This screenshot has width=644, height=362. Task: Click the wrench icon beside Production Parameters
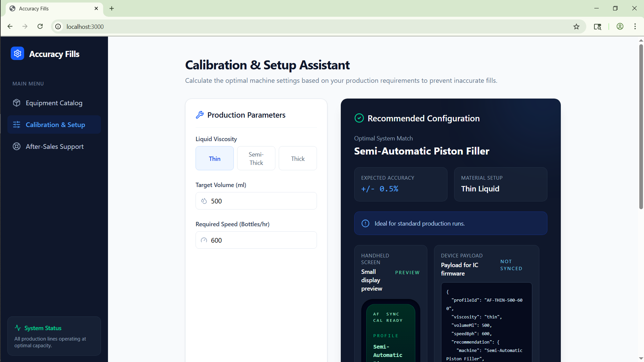[x=200, y=115]
